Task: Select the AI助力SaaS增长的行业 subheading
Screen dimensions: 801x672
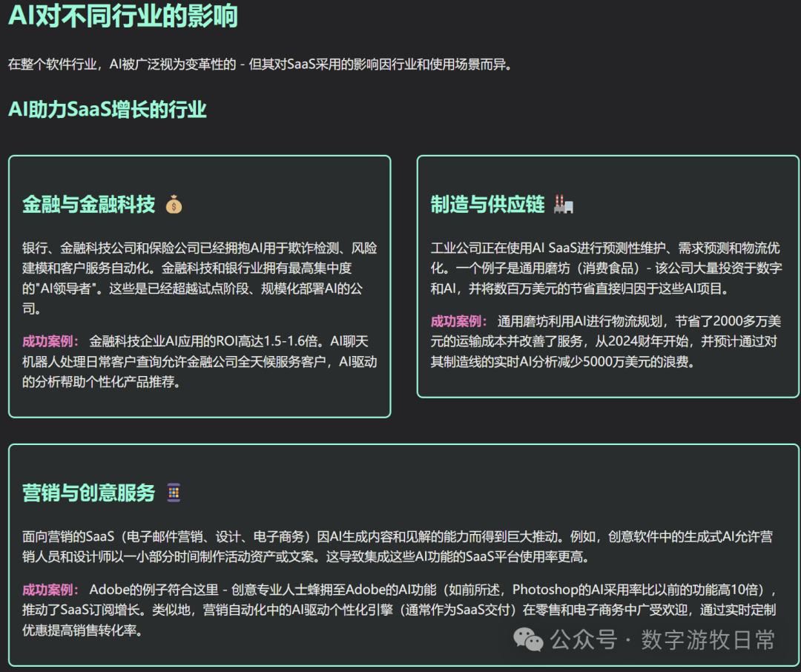Action: tap(108, 110)
